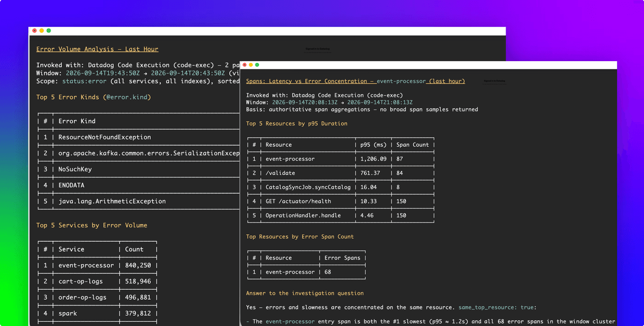Viewport: 644px width, 326px height.
Task: Select java.lang.ArithmeticException row
Action: click(x=138, y=202)
